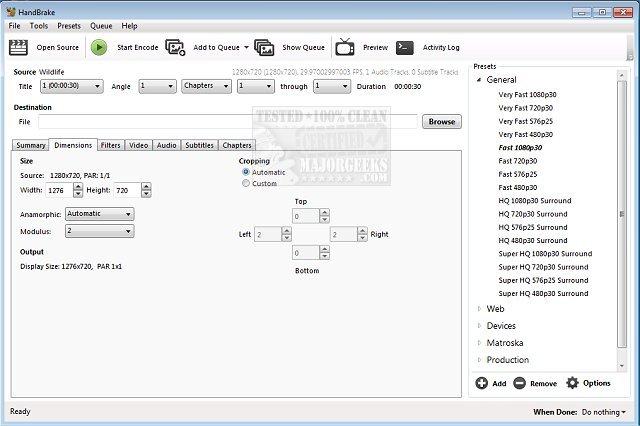Click the Add to Queue icon

176,47
